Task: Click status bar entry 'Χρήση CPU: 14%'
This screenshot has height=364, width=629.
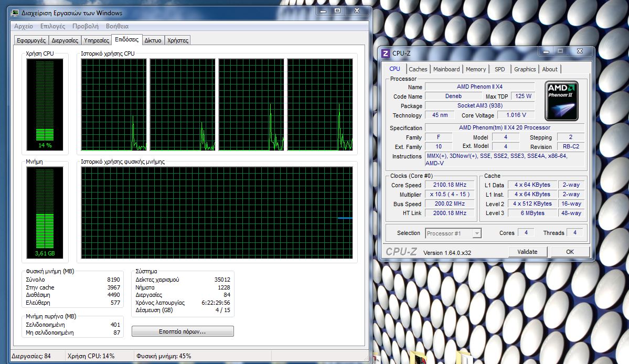Action: [x=91, y=356]
